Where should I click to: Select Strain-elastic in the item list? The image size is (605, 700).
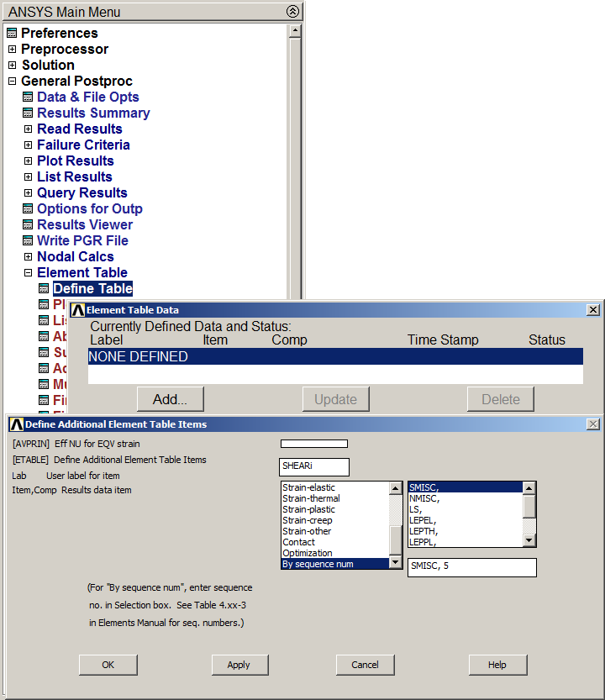pyautogui.click(x=308, y=487)
